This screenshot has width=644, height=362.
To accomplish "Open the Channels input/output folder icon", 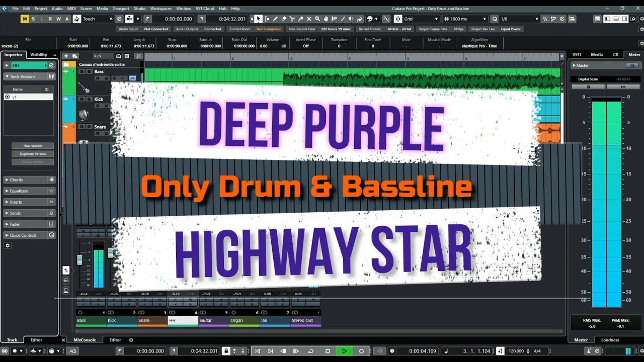I will [x=66, y=64].
